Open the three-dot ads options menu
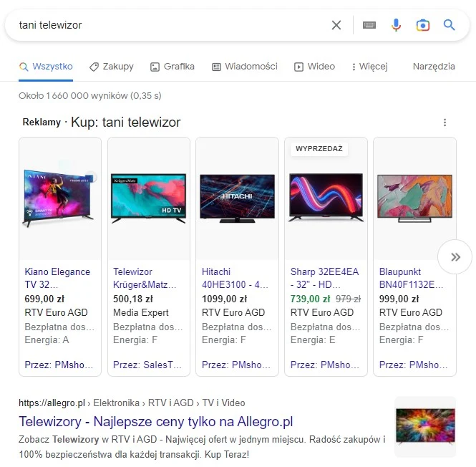476x467 pixels. point(445,122)
